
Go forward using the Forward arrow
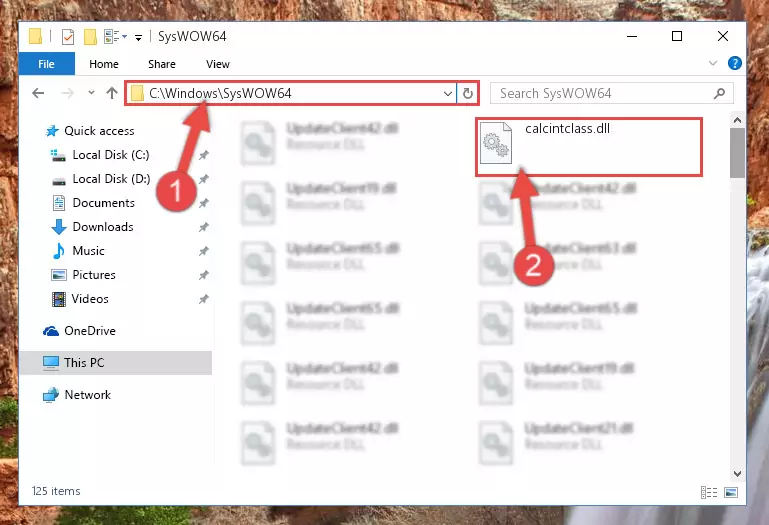(x=68, y=93)
